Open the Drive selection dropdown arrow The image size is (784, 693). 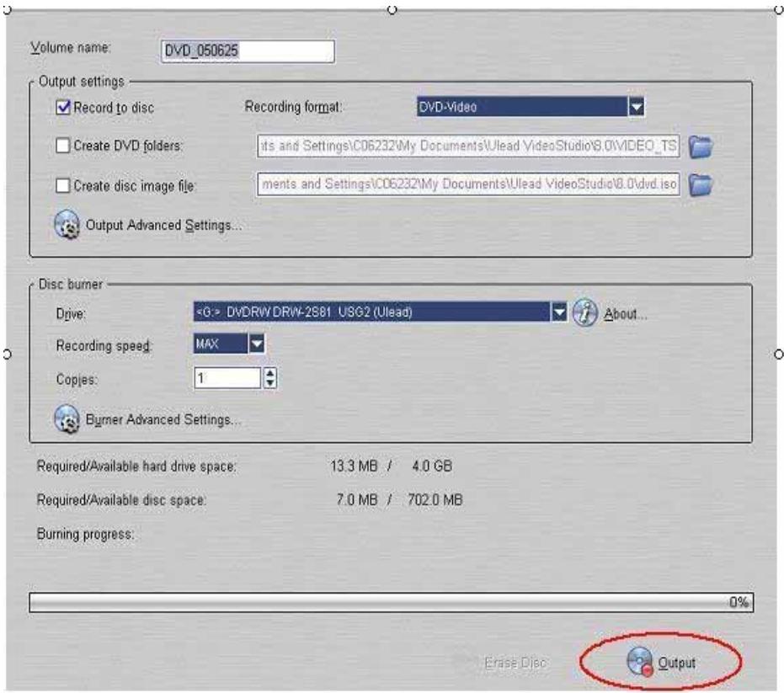click(559, 312)
